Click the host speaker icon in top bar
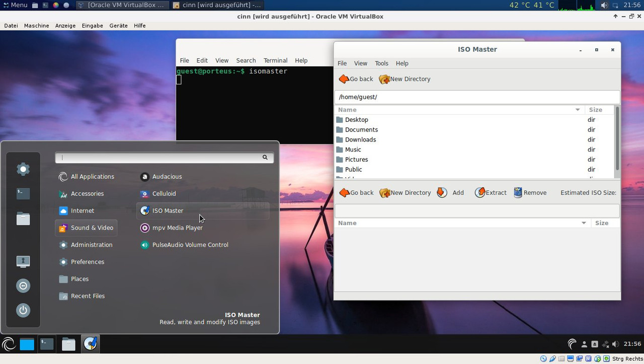Viewport: 644px width, 364px height. 604,5
